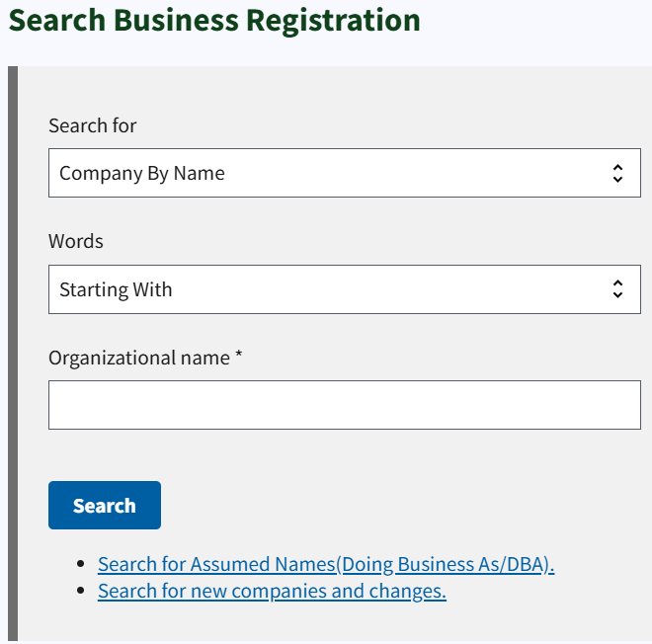Click the 'Words' field label

(x=76, y=241)
